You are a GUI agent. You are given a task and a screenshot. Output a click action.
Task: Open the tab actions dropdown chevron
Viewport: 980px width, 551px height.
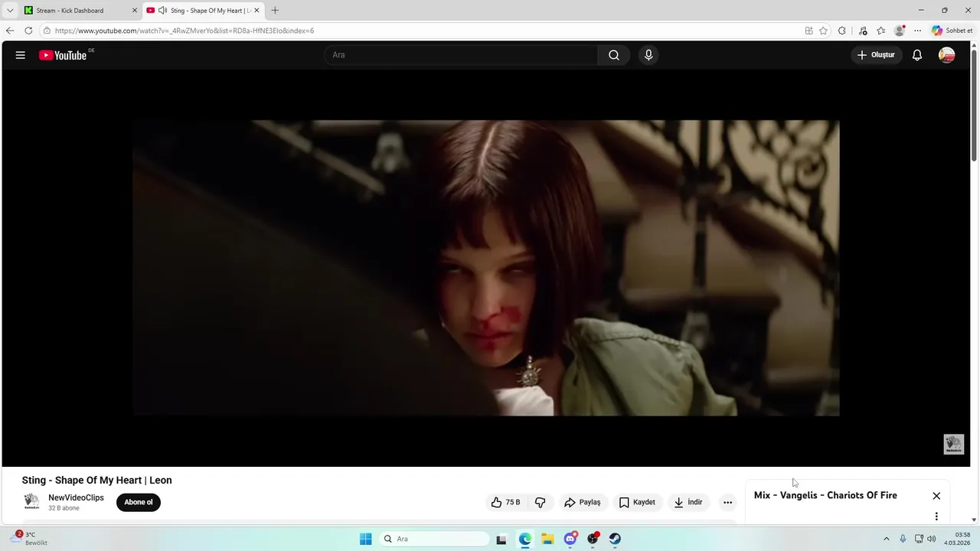pyautogui.click(x=10, y=11)
